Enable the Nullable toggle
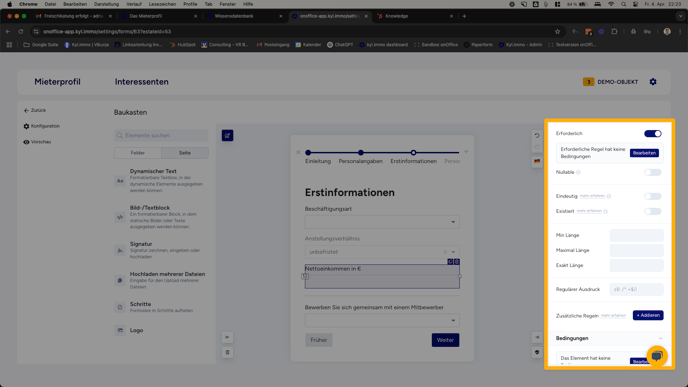This screenshot has width=688, height=387. pyautogui.click(x=652, y=172)
